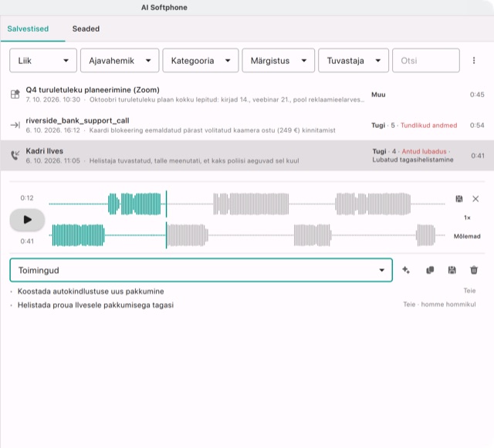Open the Tuvastaja dropdown
Viewport: 494px width, 448px height.
tap(354, 60)
